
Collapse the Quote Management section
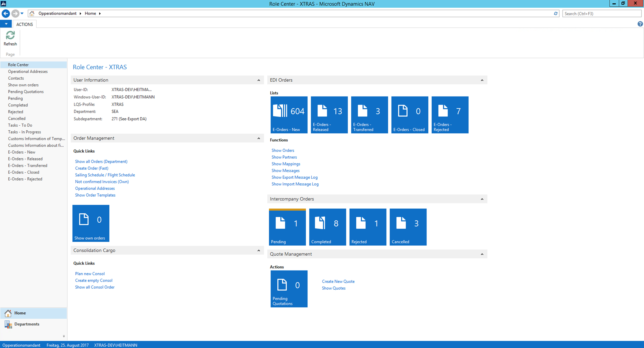(x=482, y=254)
